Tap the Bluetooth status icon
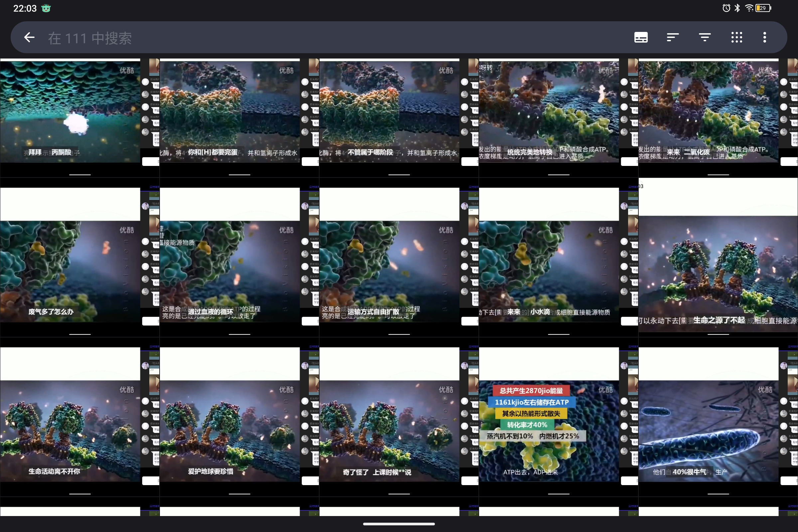Screen dimensions: 798x532 click(737, 8)
